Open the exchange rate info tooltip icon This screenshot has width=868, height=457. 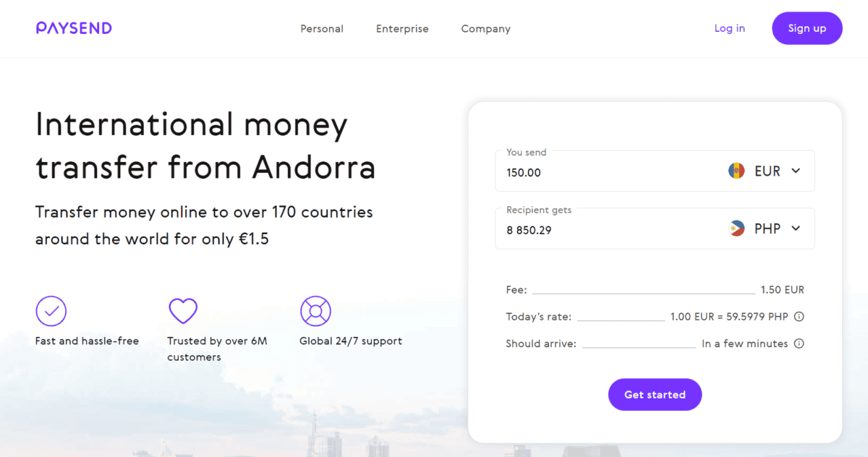pyautogui.click(x=799, y=316)
